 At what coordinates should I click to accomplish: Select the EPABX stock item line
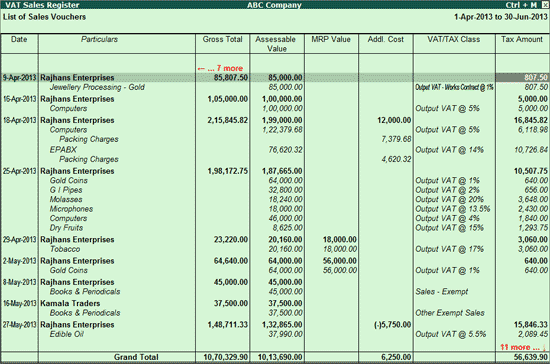click(63, 150)
